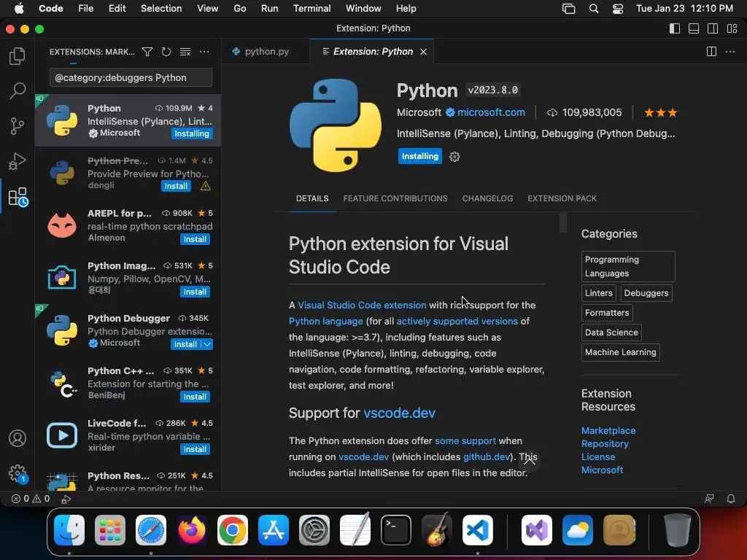The width and height of the screenshot is (747, 560).
Task: Click warning icon on Python Preview
Action: click(x=205, y=186)
